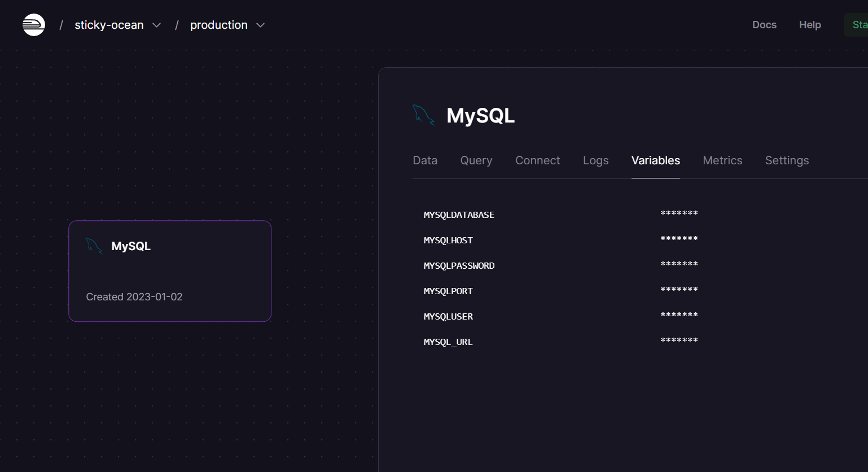The image size is (868, 472).
Task: Click the MYSQL_URL variable name
Action: 448,342
